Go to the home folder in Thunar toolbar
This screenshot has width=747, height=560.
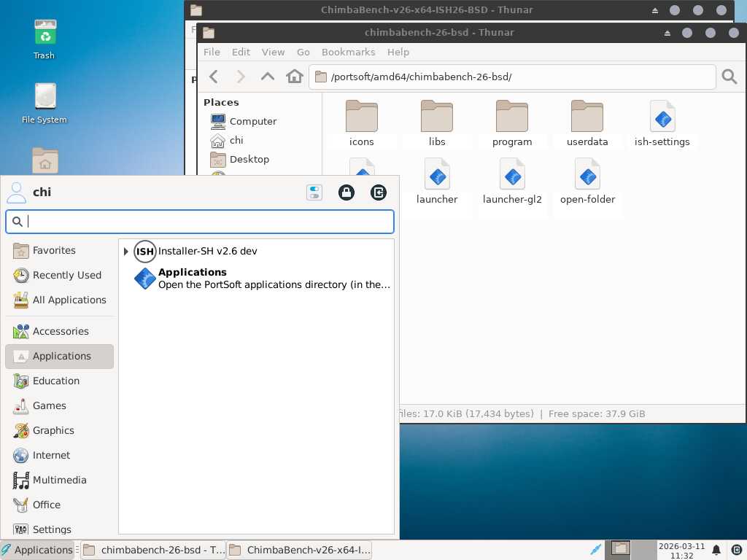295,77
